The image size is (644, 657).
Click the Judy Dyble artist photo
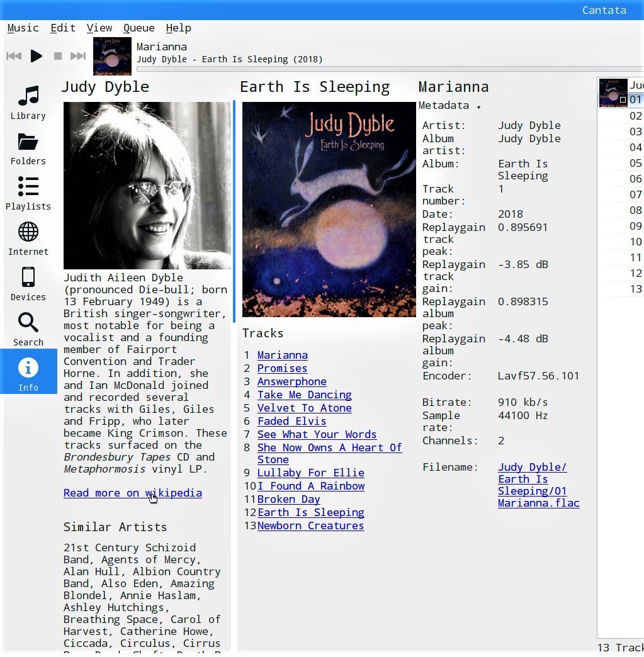coord(147,185)
